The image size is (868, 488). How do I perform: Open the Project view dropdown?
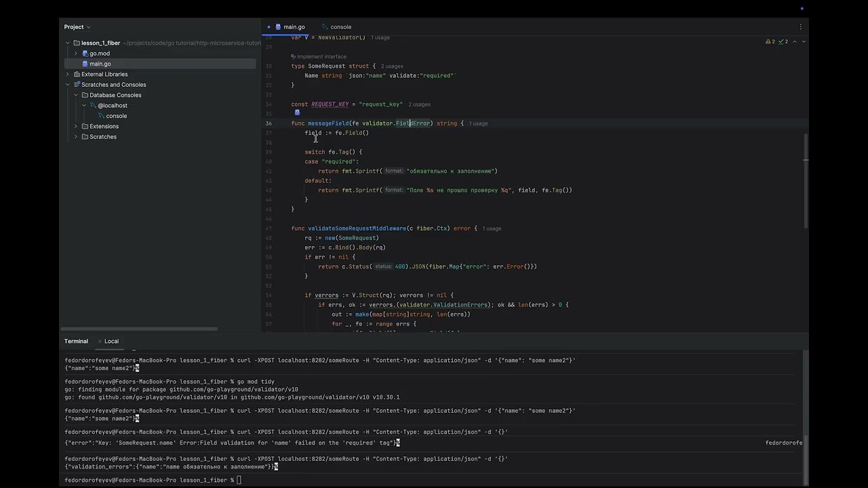pyautogui.click(x=77, y=27)
